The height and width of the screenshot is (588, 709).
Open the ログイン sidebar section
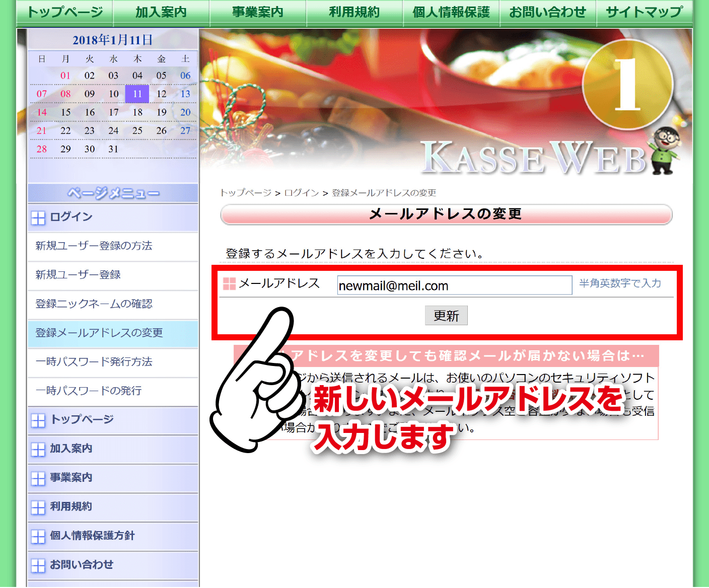(x=113, y=217)
